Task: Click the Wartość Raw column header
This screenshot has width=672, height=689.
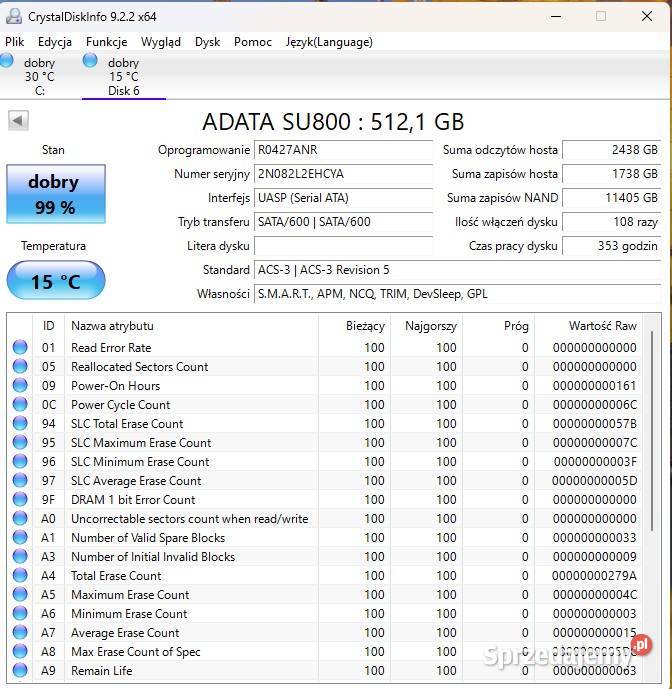Action: pyautogui.click(x=588, y=326)
